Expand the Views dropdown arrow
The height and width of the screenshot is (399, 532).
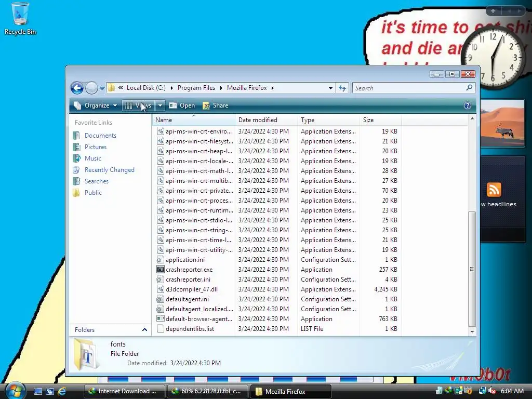coord(160,105)
